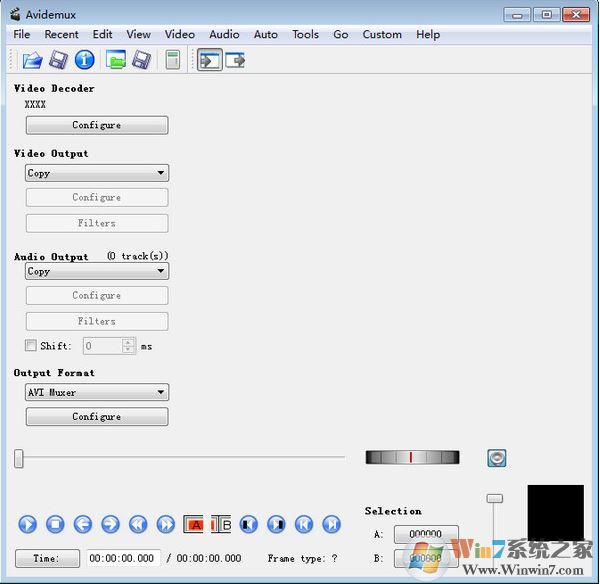Click Configure under Video Decoder
Image resolution: width=600 pixels, height=584 pixels.
click(x=97, y=125)
